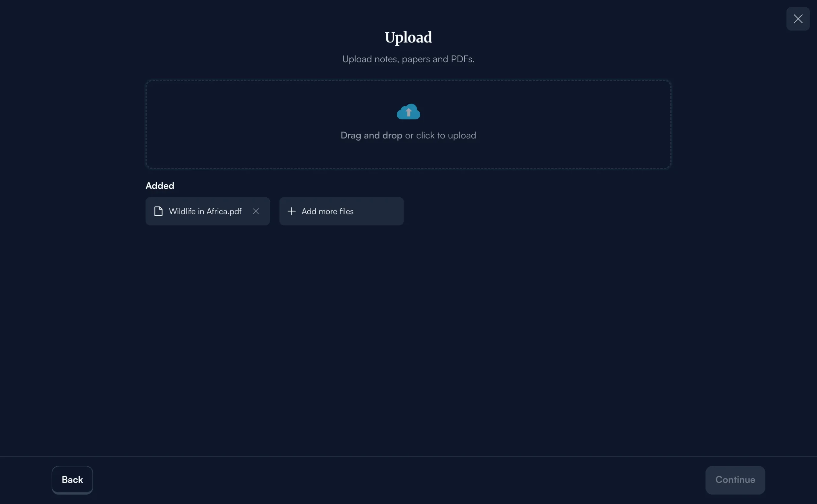The height and width of the screenshot is (504, 817).
Task: Select the Wildlife in Africa.pdf file name
Action: (x=205, y=211)
